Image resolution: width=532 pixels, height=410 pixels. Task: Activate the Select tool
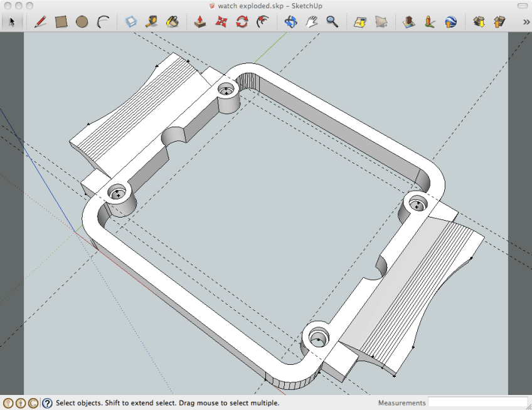pos(11,21)
